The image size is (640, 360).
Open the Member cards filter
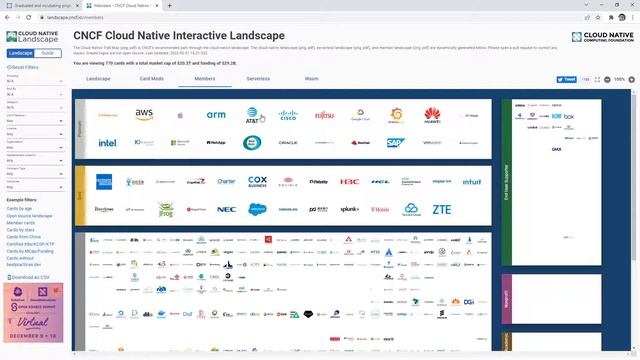click(21, 223)
